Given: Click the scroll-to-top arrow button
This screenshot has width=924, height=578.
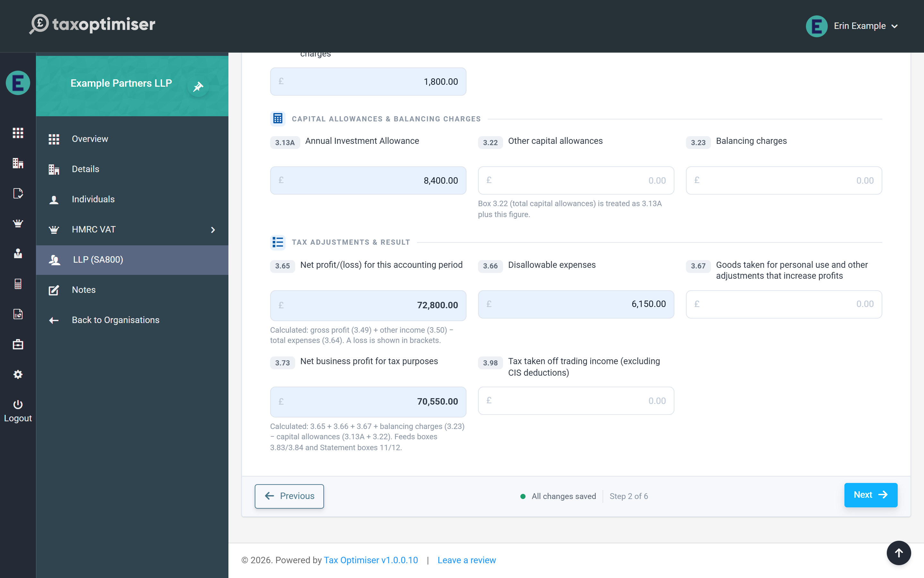Looking at the screenshot, I should (x=899, y=553).
